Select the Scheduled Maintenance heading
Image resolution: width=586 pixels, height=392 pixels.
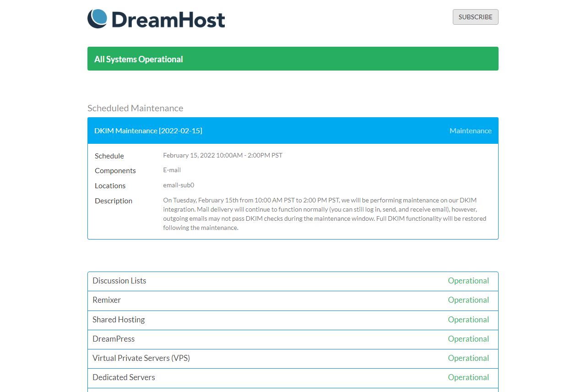tap(136, 108)
